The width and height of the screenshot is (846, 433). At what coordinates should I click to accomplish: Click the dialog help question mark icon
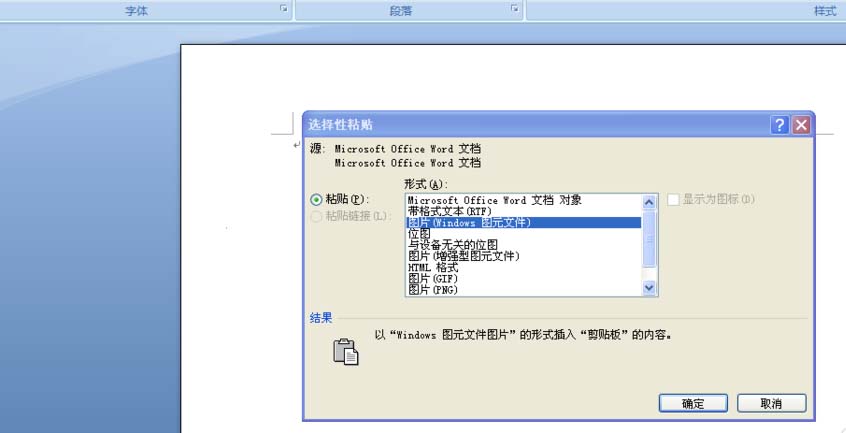(779, 125)
